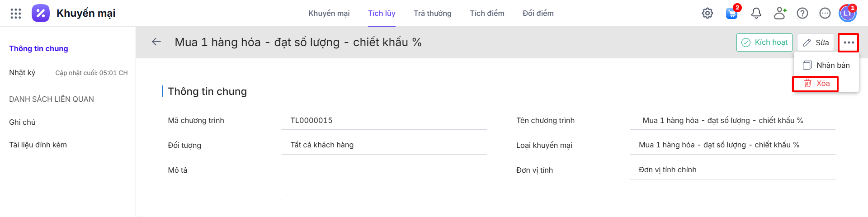
Task: Open Nhật ký in the sidebar
Action: click(x=22, y=72)
